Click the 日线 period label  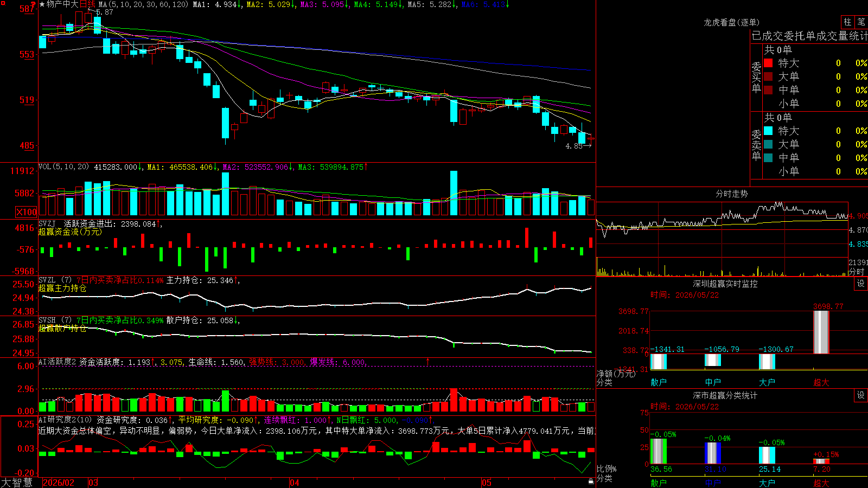(x=87, y=4)
